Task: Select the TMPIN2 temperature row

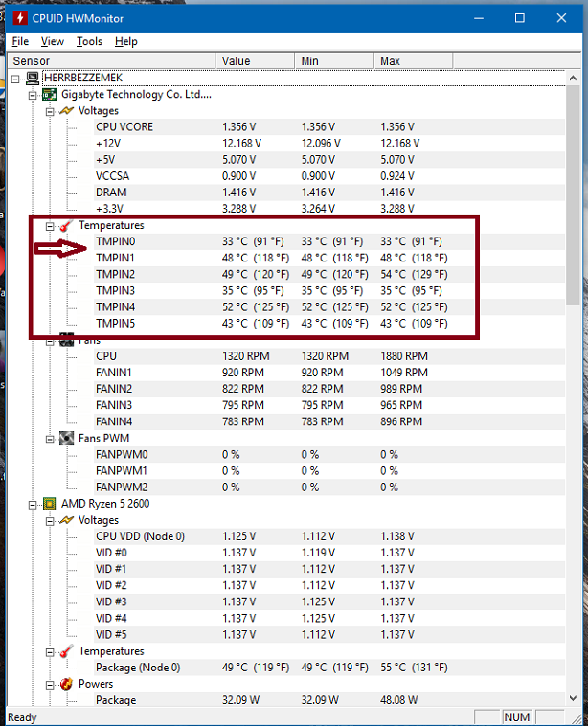Action: pyautogui.click(x=328, y=274)
